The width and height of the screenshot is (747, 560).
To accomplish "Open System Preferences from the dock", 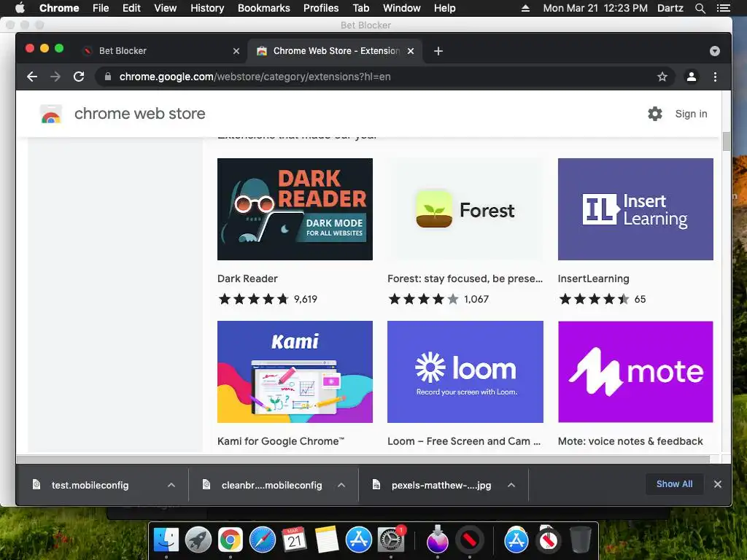I will (x=391, y=540).
